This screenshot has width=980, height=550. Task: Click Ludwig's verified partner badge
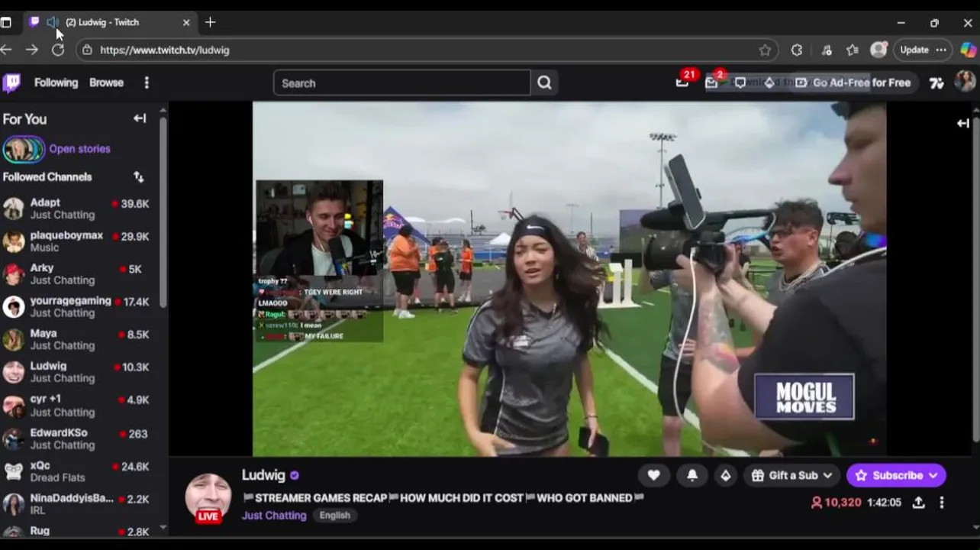point(295,475)
